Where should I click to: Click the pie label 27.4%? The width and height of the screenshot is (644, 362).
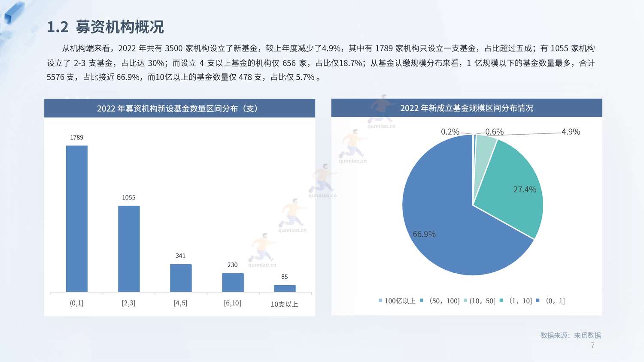click(525, 190)
